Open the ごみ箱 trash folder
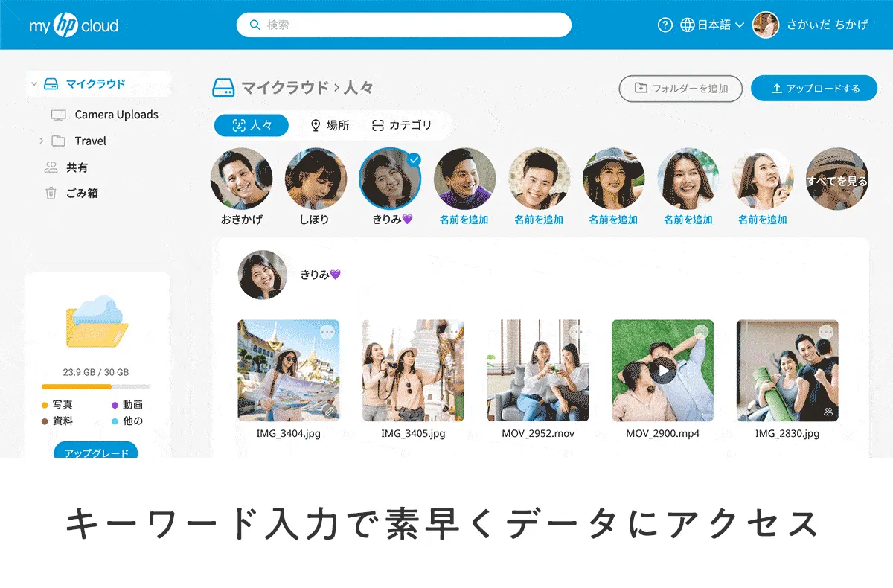This screenshot has height=588, width=893. [x=82, y=193]
